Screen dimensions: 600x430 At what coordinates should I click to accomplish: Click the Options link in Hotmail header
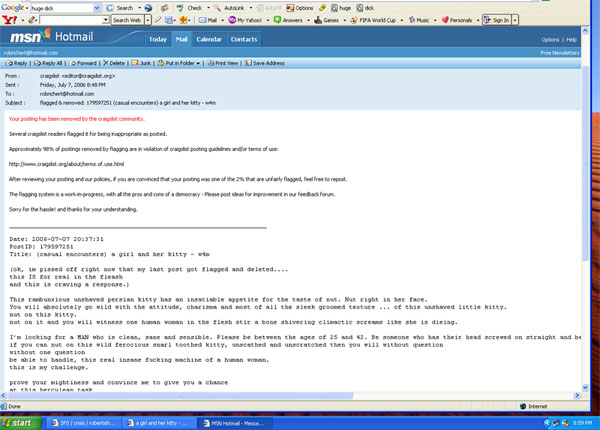(x=549, y=39)
